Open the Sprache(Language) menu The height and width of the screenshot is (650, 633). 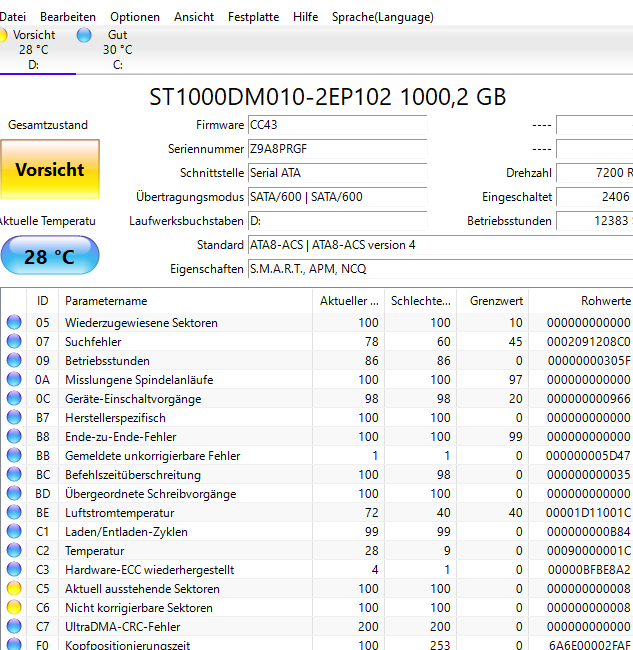click(383, 17)
